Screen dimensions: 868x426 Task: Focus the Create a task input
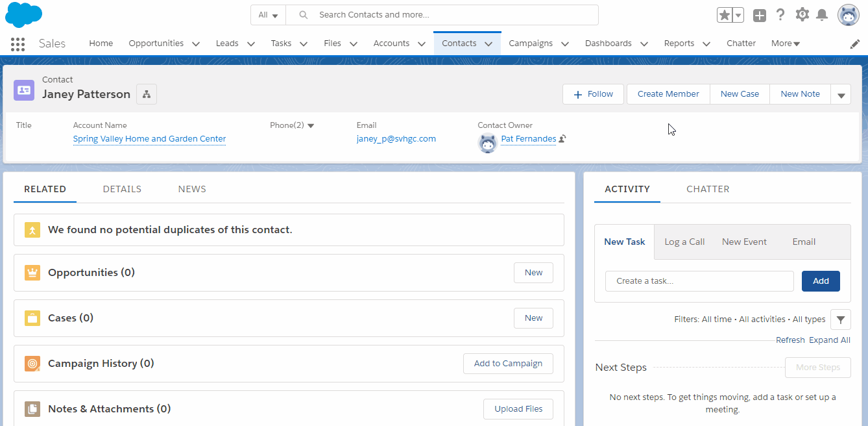point(699,281)
